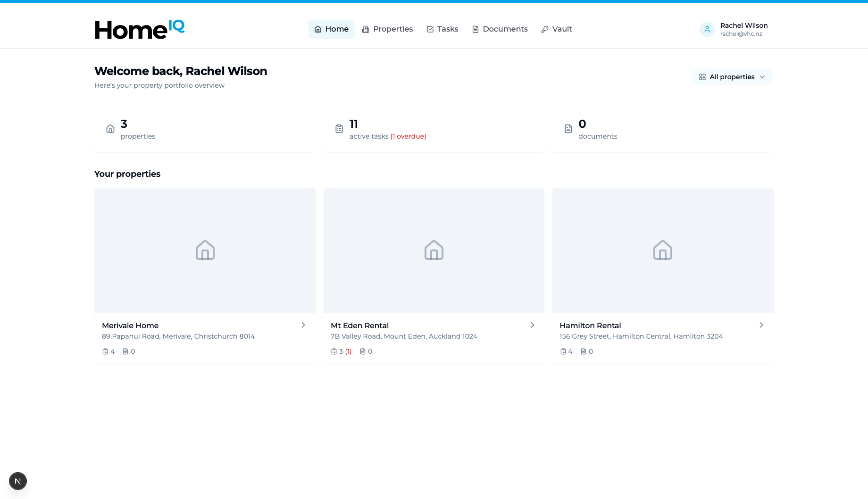This screenshot has height=499, width=868.
Task: Click the Mt Eden Rental placeholder image
Action: (434, 250)
